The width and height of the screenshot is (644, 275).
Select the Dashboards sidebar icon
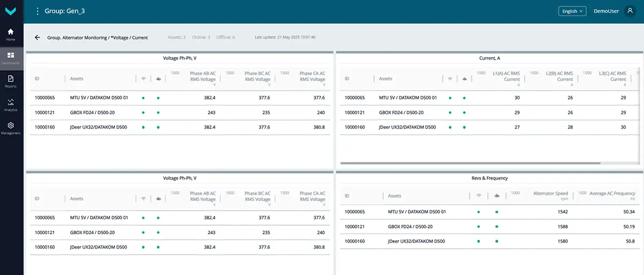click(x=11, y=58)
